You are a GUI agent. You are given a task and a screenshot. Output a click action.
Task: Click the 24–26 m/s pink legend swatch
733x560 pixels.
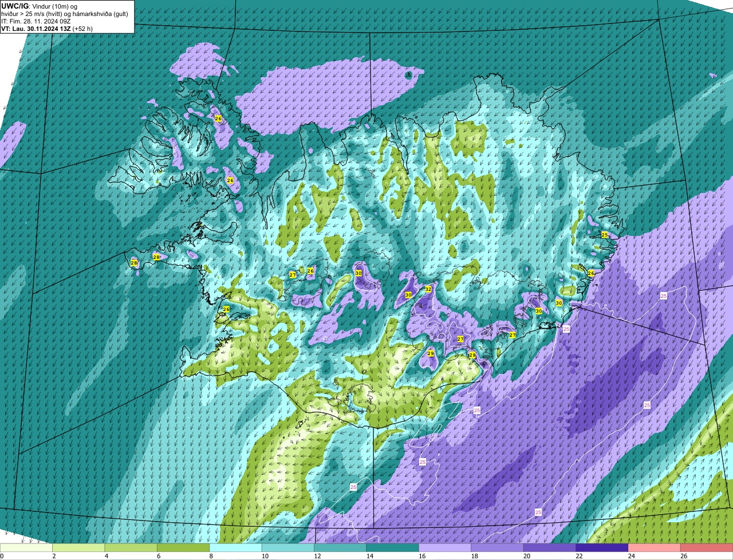655,547
